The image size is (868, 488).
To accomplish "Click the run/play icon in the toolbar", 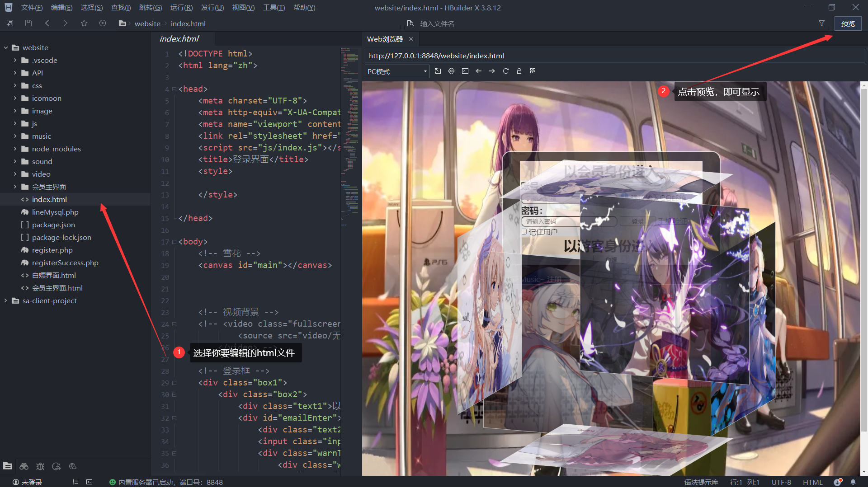I will (103, 23).
